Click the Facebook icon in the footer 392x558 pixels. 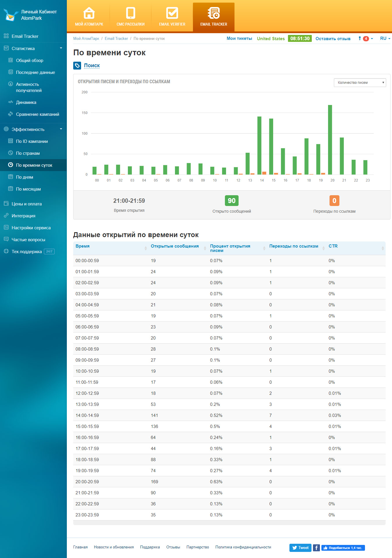316,548
